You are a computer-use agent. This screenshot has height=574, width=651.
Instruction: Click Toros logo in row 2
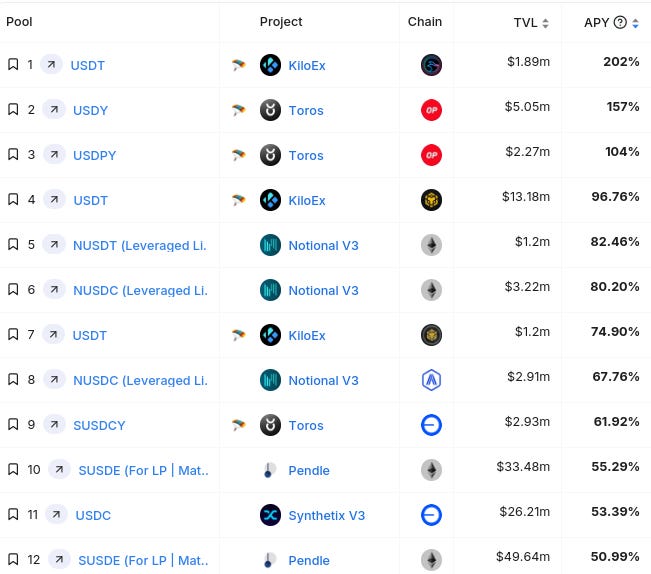pyautogui.click(x=270, y=110)
